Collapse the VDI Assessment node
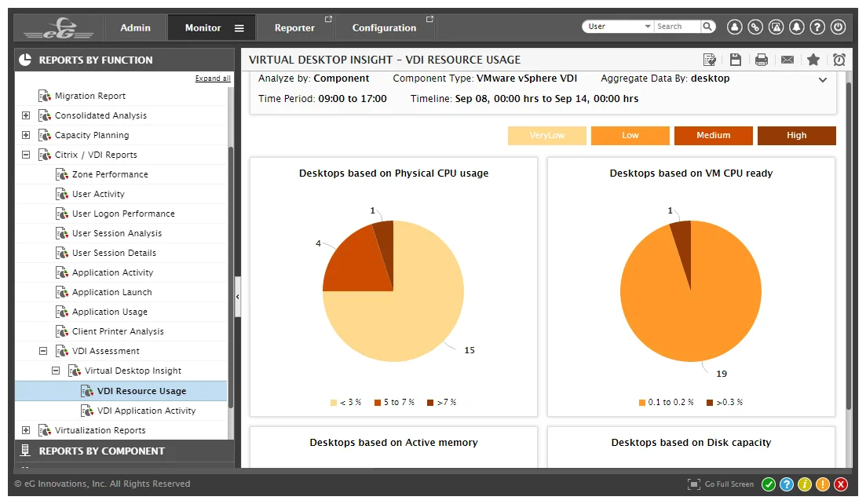The image size is (866, 504). click(43, 351)
